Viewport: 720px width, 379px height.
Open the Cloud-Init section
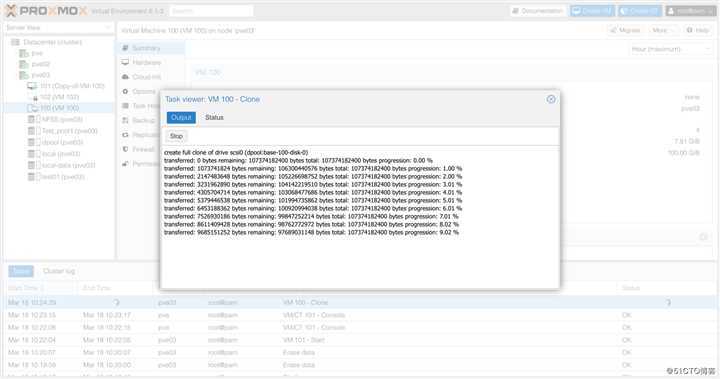tap(142, 77)
